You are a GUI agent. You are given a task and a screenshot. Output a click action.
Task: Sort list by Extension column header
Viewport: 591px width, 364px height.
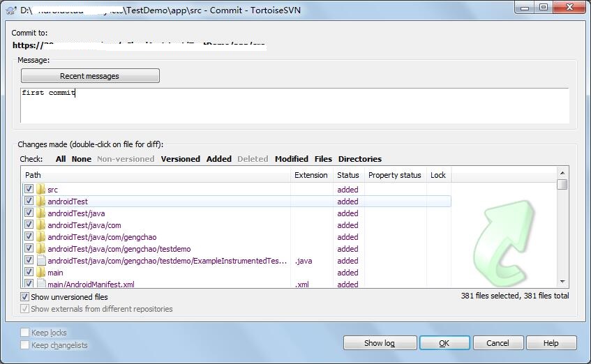[x=311, y=175]
